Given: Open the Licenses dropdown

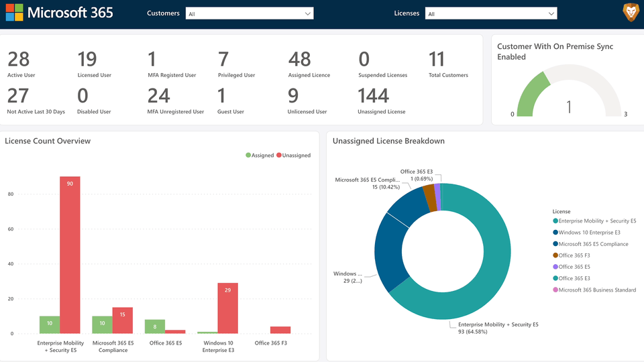Looking at the screenshot, I should tap(491, 13).
